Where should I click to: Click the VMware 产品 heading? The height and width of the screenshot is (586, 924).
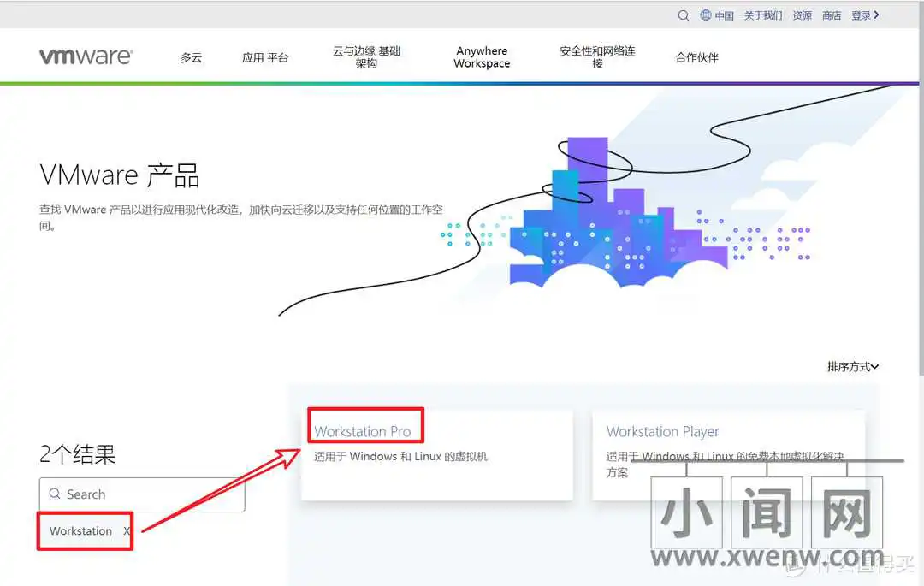tap(120, 175)
